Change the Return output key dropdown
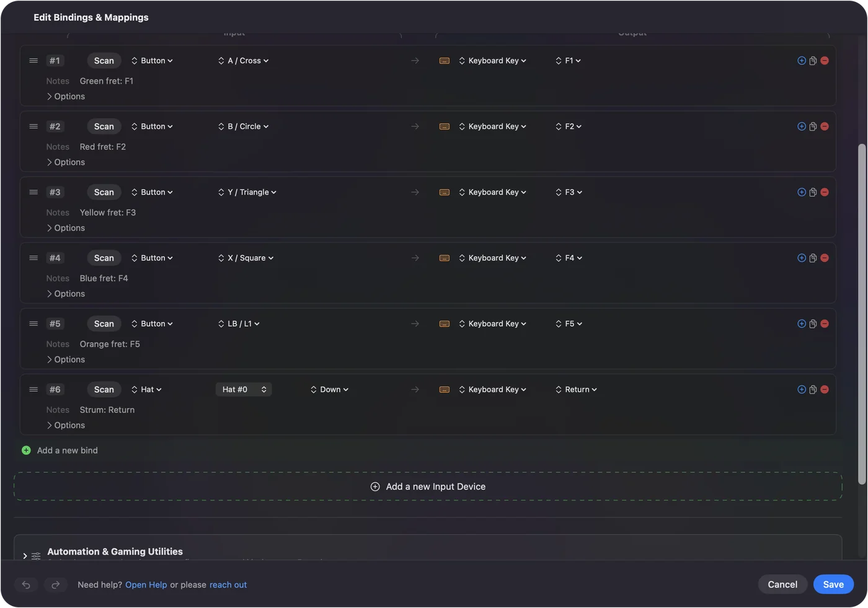Screen dimensions: 868x608 [x=577, y=389]
